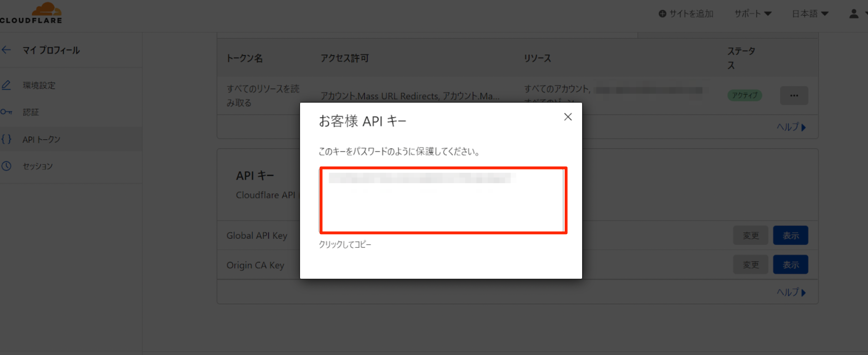Click 表示 button for Origin CA Key
The height and width of the screenshot is (355, 868).
[790, 265]
